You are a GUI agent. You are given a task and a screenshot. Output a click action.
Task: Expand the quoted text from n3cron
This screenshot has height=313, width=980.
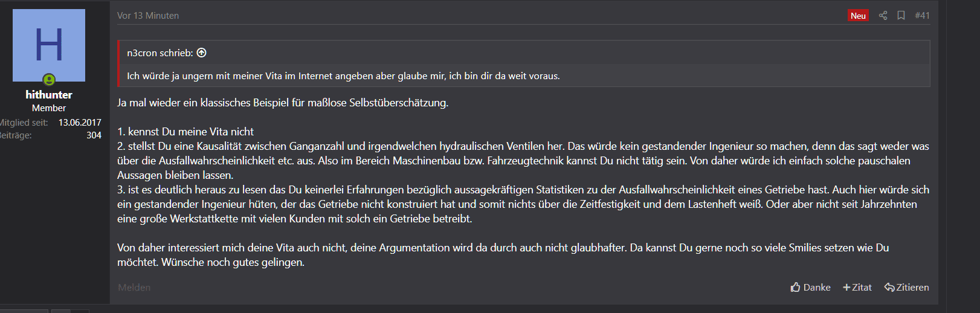click(x=343, y=76)
